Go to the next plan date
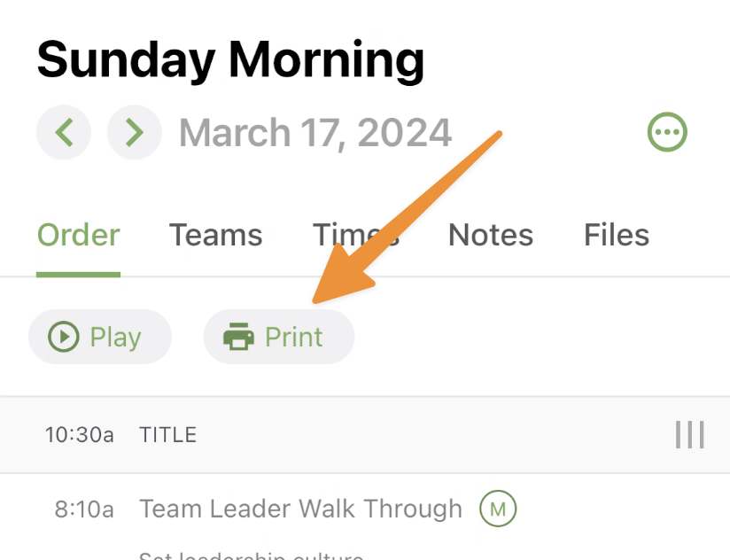This screenshot has height=560, width=730. 135,132
